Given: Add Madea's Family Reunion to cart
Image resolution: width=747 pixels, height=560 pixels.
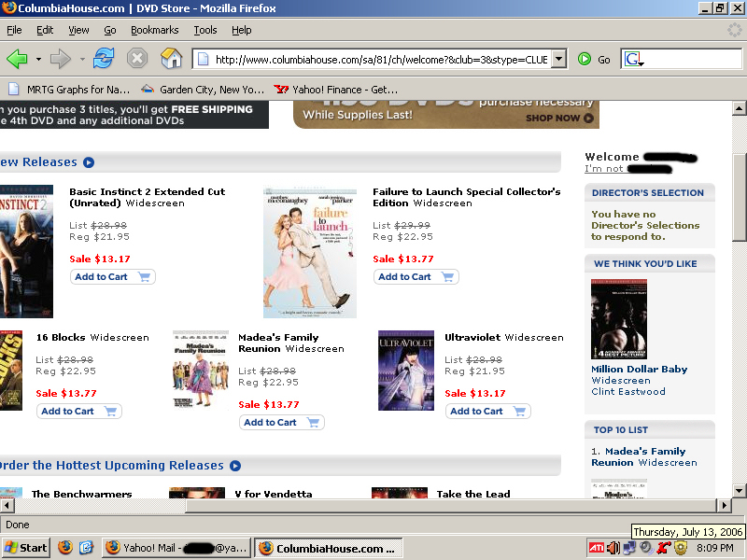Looking at the screenshot, I should pos(282,423).
